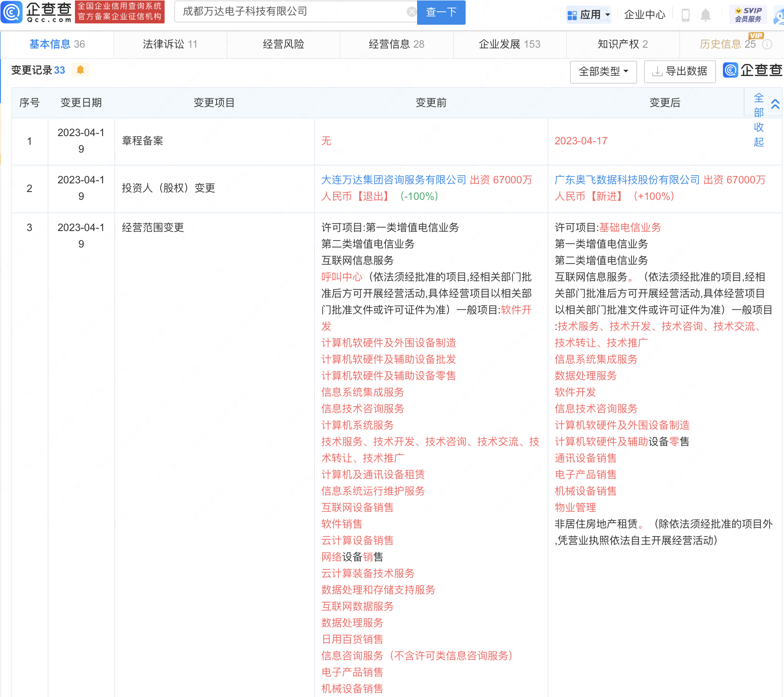This screenshot has height=697, width=784.
Task: Switch to the 经营信息 tab
Action: 396,44
